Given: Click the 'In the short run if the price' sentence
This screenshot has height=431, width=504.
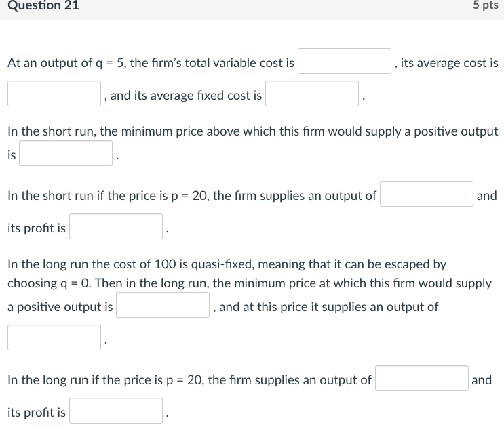Looking at the screenshot, I should point(192,196).
